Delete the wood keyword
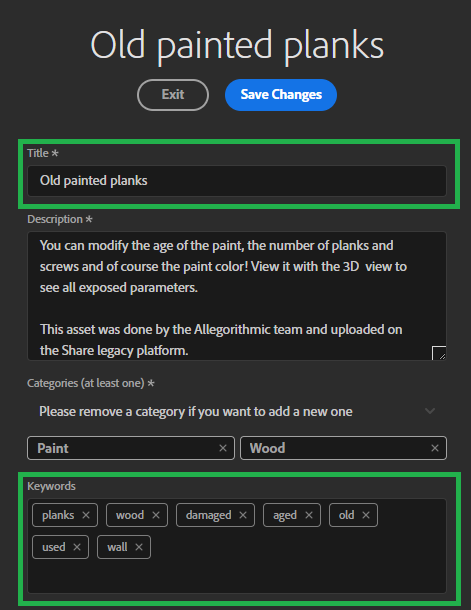The width and height of the screenshot is (471, 610). point(156,515)
